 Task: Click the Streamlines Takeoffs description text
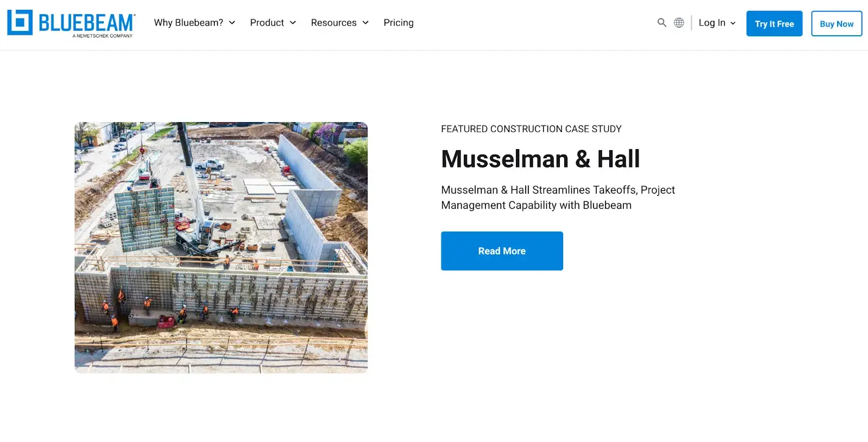(558, 197)
